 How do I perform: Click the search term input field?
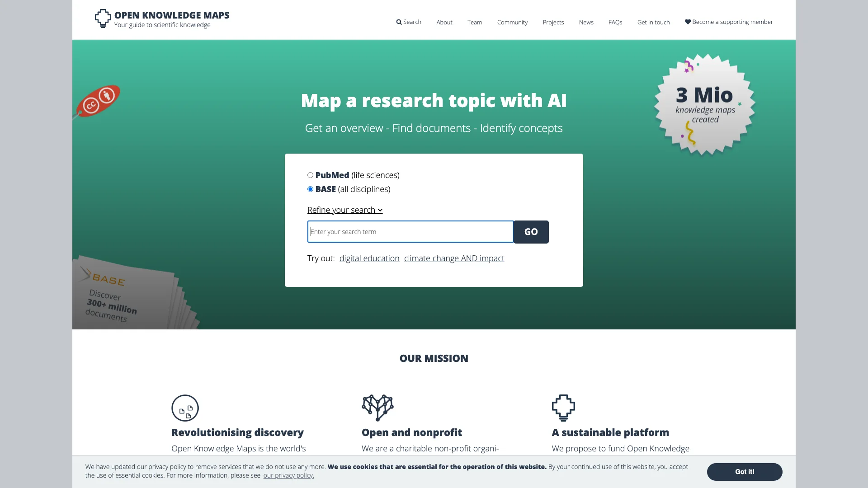(410, 231)
